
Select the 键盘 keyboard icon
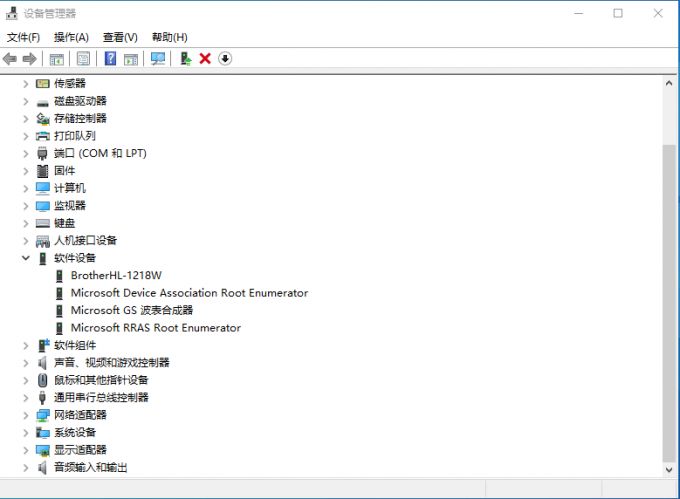(x=42, y=223)
